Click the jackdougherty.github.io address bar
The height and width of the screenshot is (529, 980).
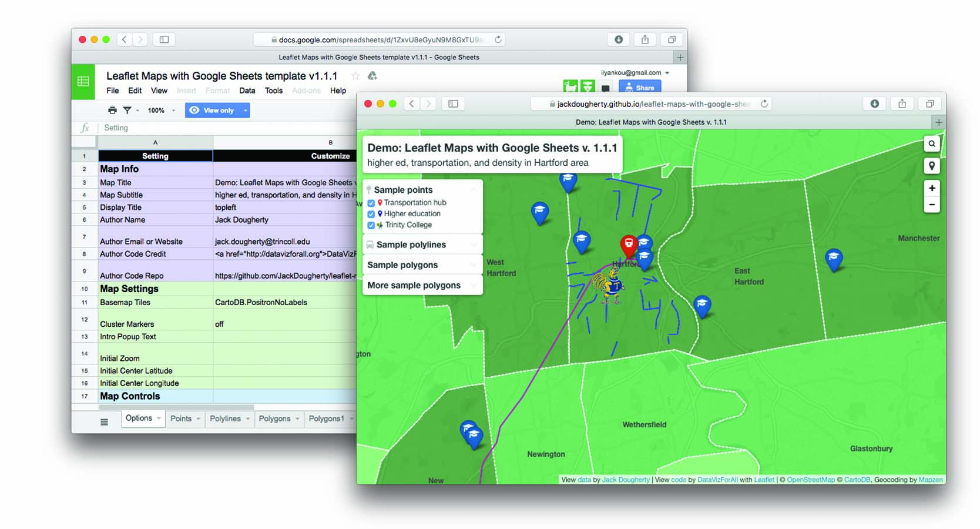coord(651,103)
